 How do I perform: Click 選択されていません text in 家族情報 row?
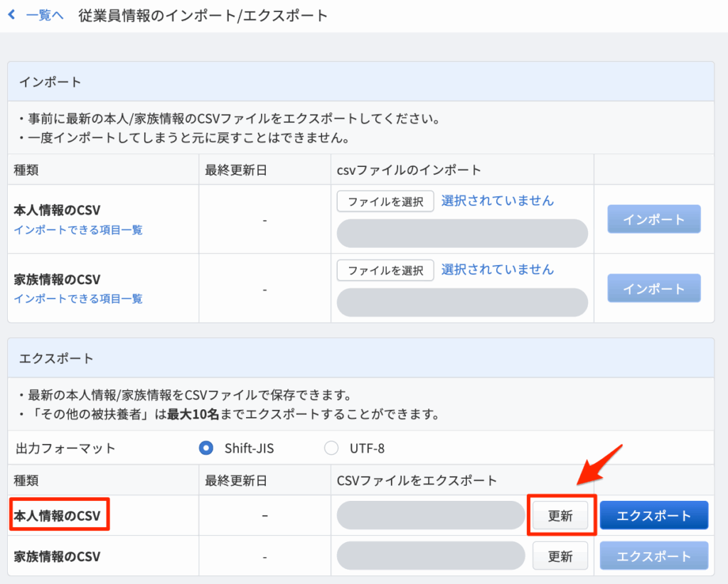click(x=497, y=269)
